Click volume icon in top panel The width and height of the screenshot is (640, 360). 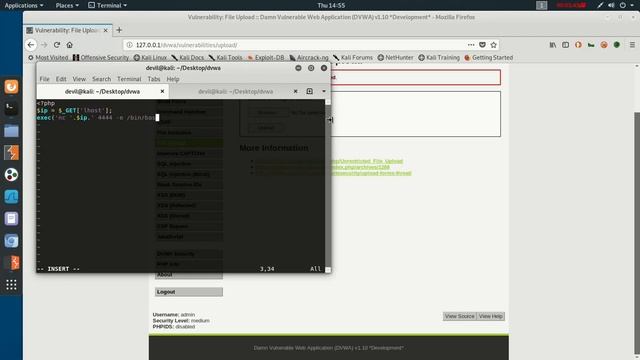click(611, 5)
